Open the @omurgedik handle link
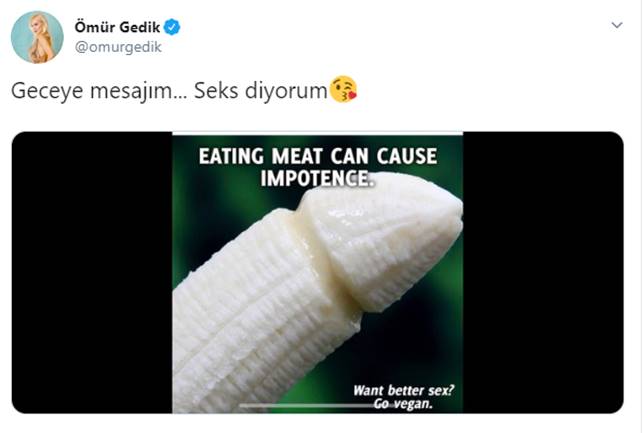Image resolution: width=643 pixels, height=433 pixels. [118, 47]
